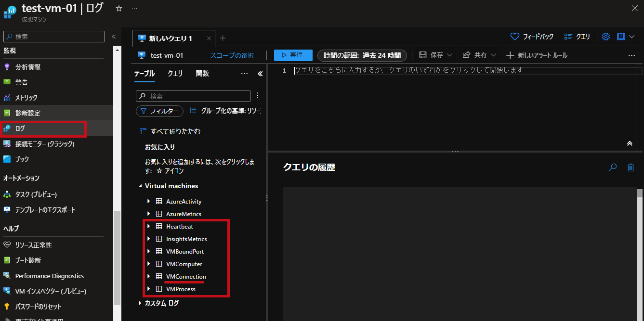The width and height of the screenshot is (644, 321).
Task: Change the 時間の範囲 過去 24 時間 setting
Action: coord(362,55)
